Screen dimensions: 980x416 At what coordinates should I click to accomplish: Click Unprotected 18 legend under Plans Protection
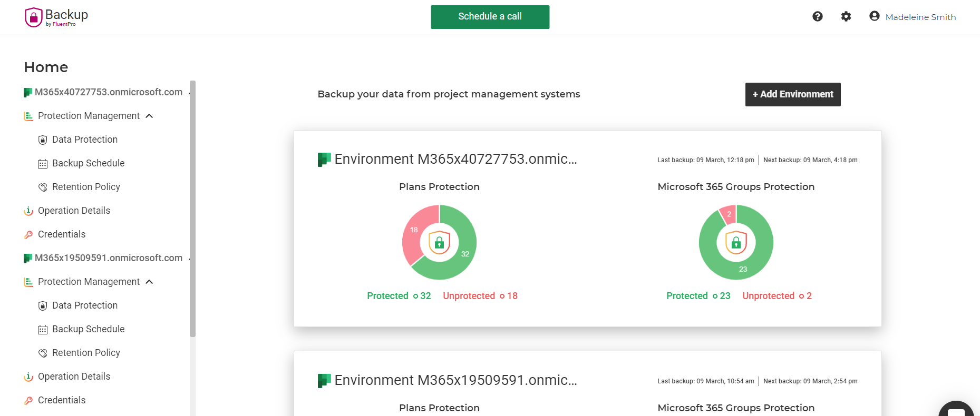(480, 296)
